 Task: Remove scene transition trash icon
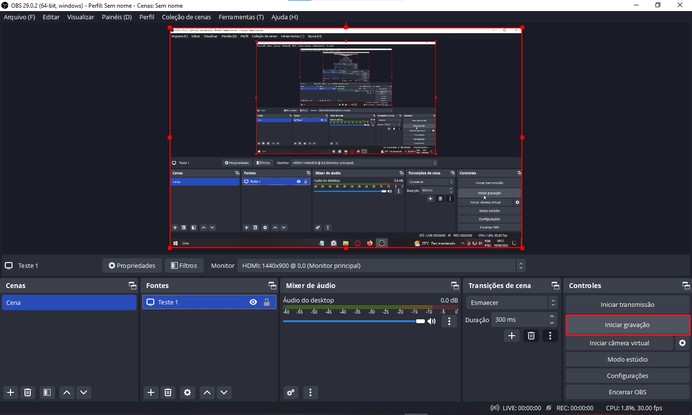point(531,336)
